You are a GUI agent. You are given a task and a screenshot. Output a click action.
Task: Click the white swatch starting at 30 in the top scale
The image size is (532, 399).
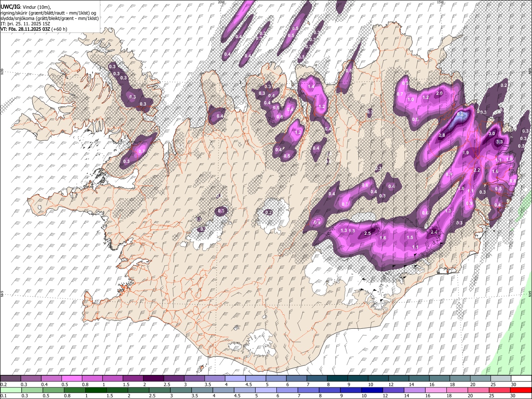[x=521, y=378]
